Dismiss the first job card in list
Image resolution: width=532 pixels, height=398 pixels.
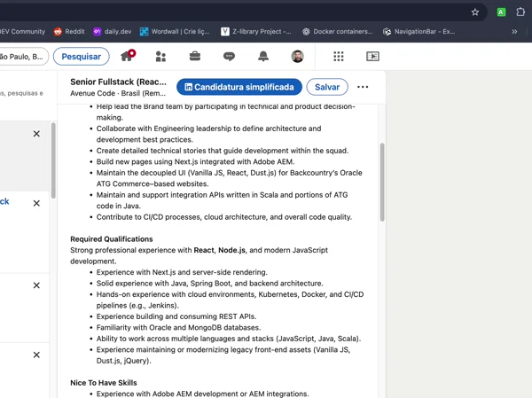coord(36,134)
